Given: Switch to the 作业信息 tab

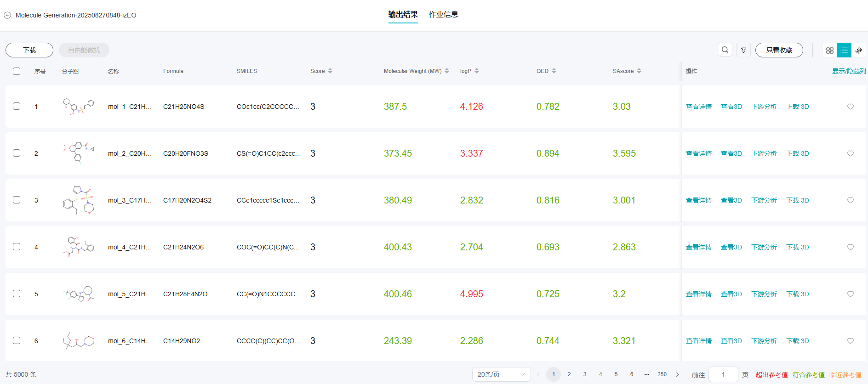Looking at the screenshot, I should tap(443, 15).
